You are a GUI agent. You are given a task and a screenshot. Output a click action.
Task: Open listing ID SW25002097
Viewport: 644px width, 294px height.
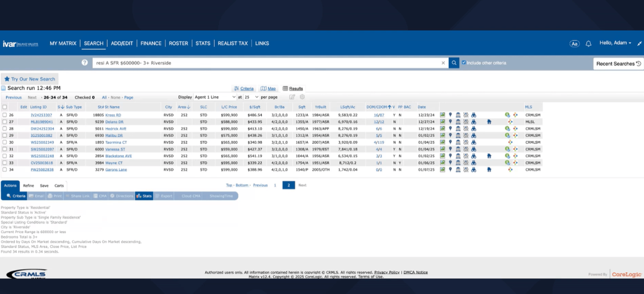42,150
